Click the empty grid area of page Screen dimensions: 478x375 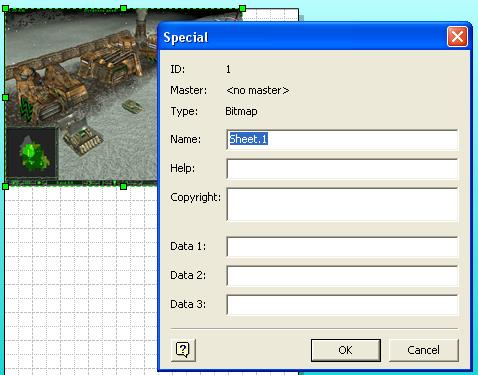point(80,277)
